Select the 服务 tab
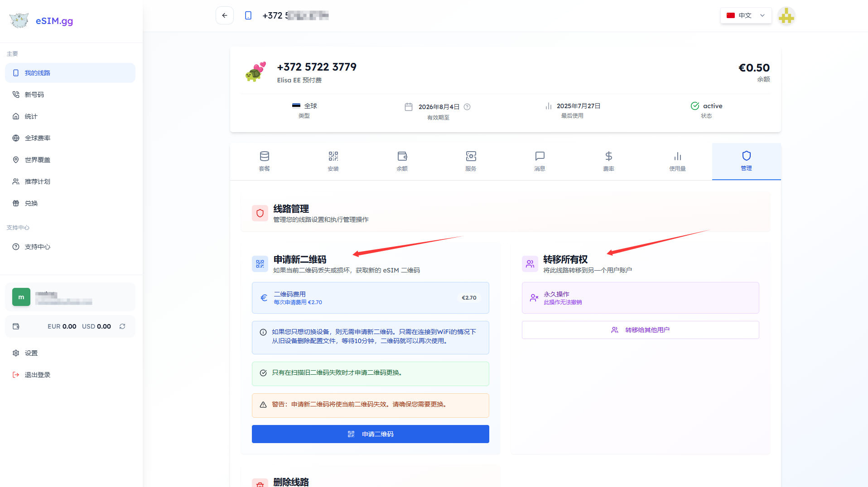This screenshot has width=868, height=487. pos(471,161)
